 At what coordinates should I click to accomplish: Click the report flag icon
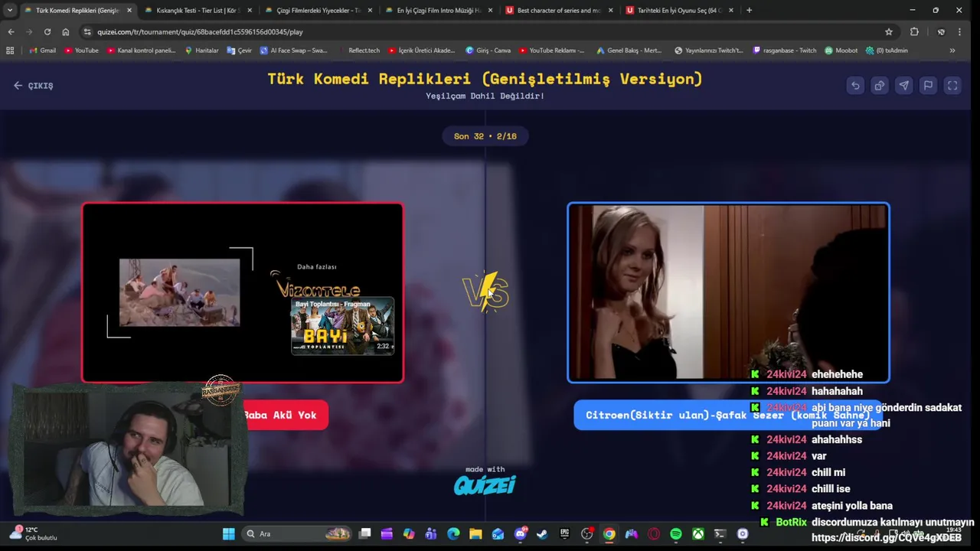[x=928, y=86]
